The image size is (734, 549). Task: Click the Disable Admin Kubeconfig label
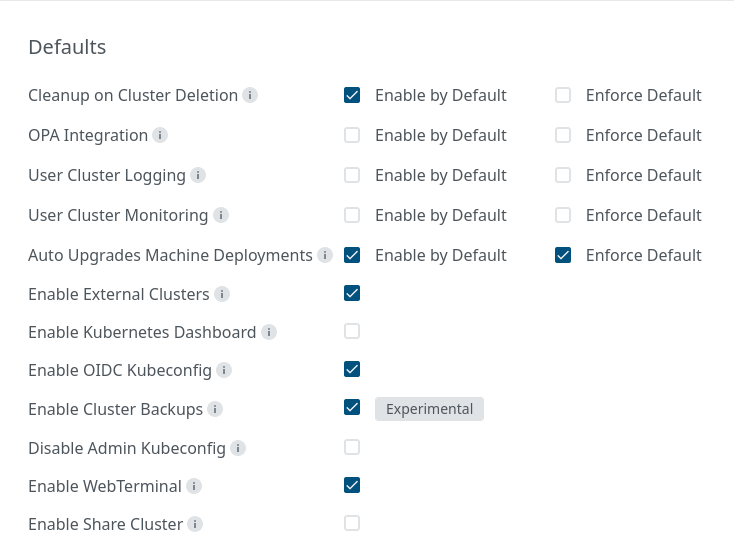click(127, 448)
